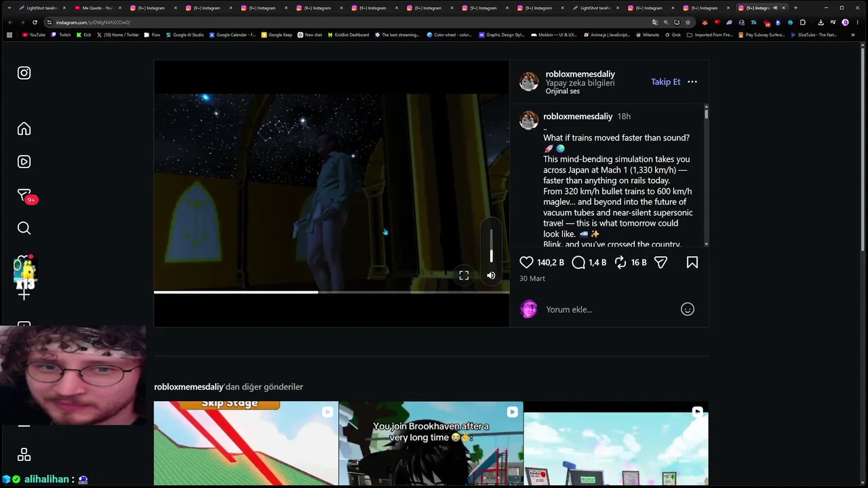This screenshot has width=868, height=488.
Task: Open Orijinal ses audio link
Action: click(x=562, y=91)
